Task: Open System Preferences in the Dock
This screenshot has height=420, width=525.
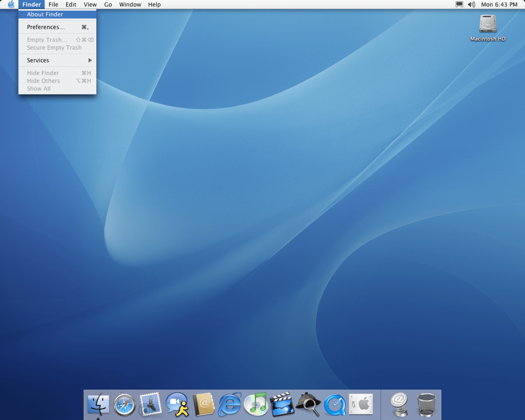Action: coord(361,404)
